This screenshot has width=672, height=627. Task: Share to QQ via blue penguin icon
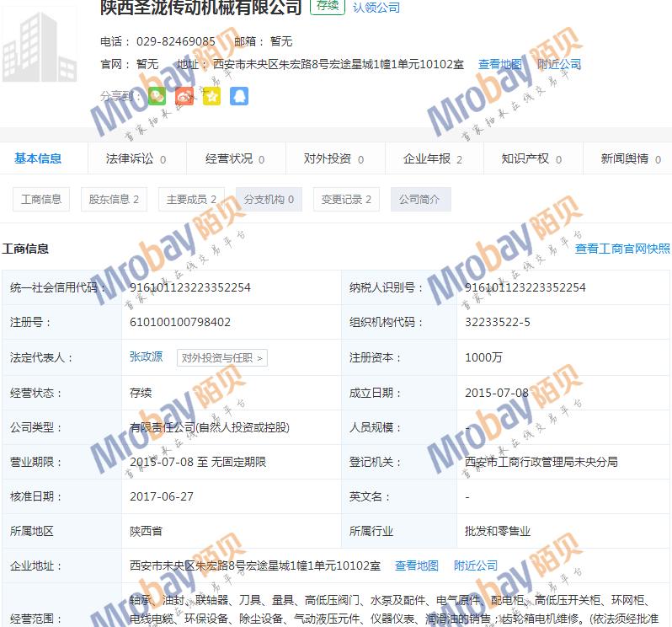[238, 96]
